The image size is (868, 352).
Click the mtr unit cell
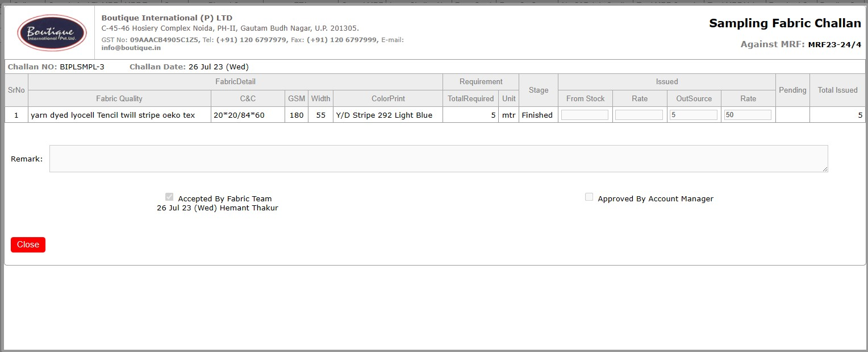(x=509, y=115)
